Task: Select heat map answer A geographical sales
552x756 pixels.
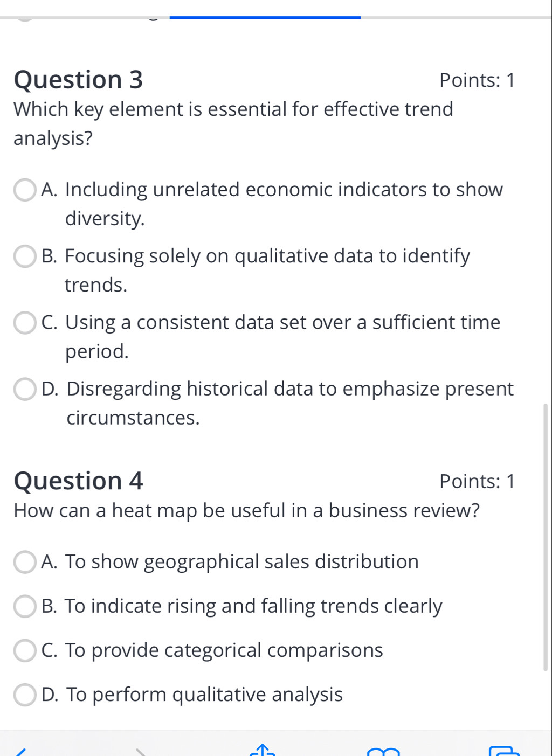Action: [24, 562]
